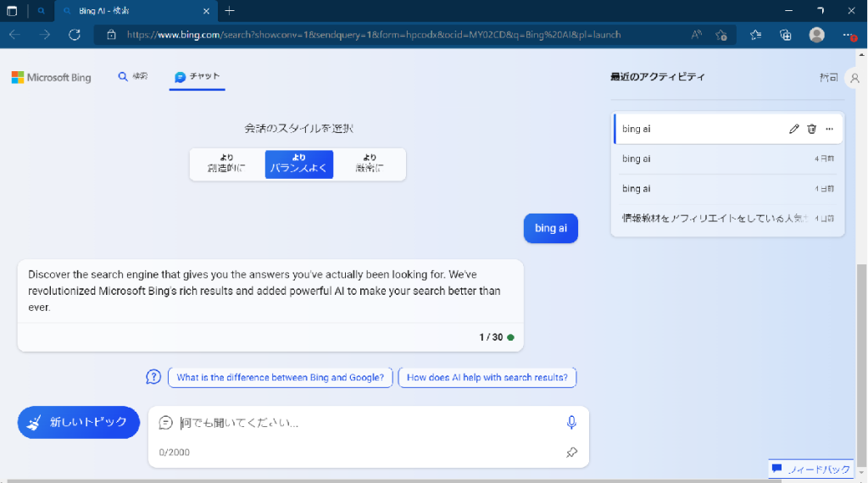Open Edge settings and more menu
Screen dimensions: 868x483
848,35
